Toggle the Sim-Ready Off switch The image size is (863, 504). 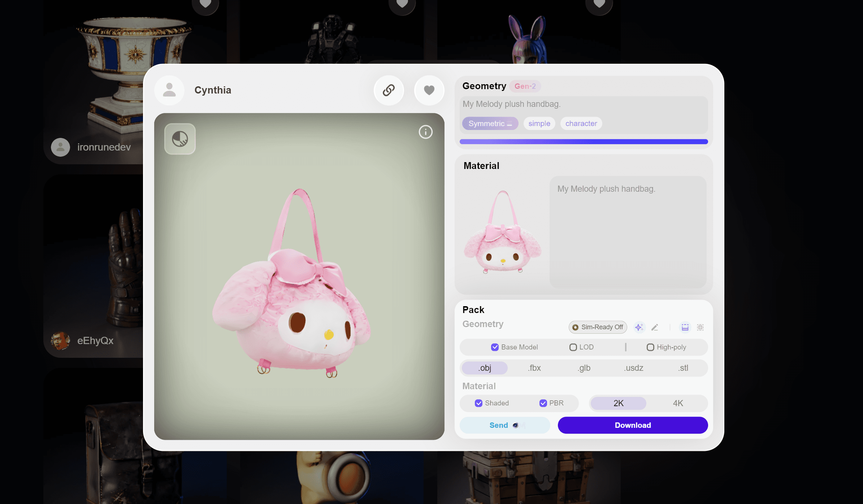pyautogui.click(x=598, y=327)
